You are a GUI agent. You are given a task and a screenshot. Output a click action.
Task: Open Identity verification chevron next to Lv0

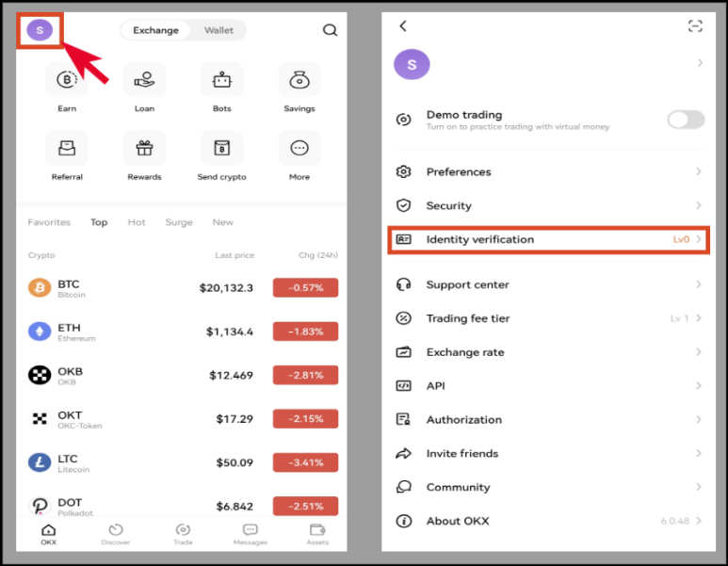[698, 239]
